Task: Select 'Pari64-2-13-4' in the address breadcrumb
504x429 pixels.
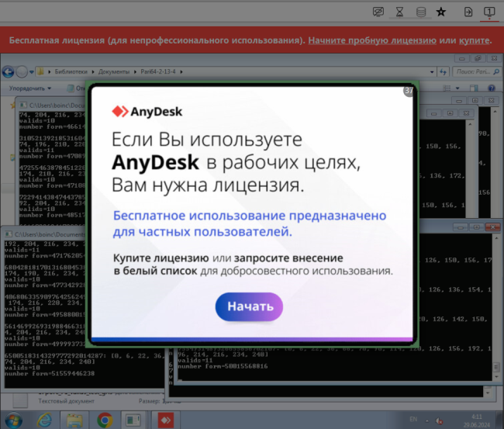Action: [158, 71]
